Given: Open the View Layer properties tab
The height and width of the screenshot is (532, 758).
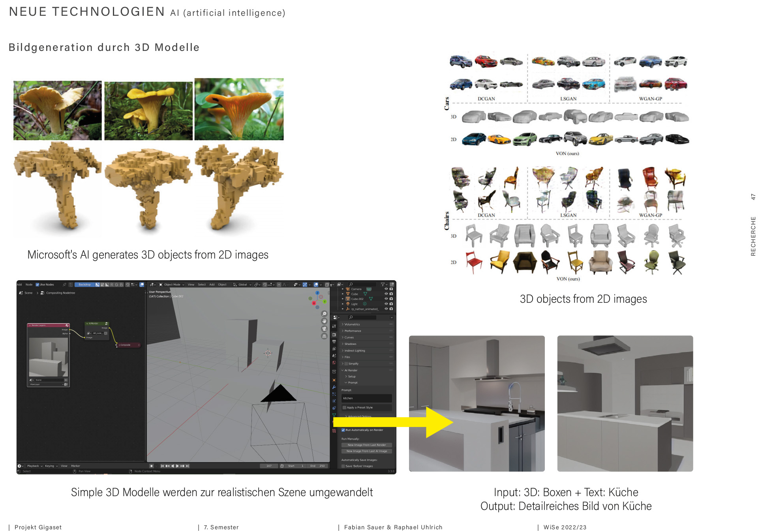Looking at the screenshot, I should click(334, 349).
